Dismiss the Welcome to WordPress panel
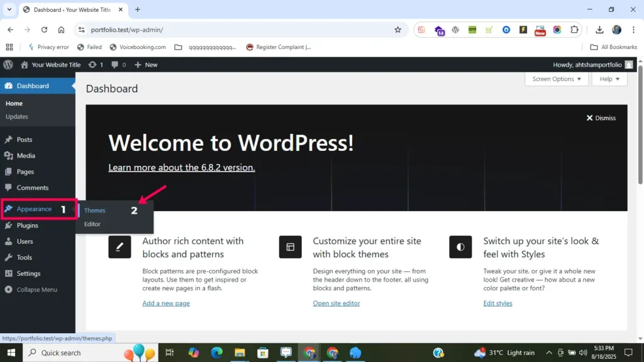This screenshot has width=644, height=362. tap(601, 118)
